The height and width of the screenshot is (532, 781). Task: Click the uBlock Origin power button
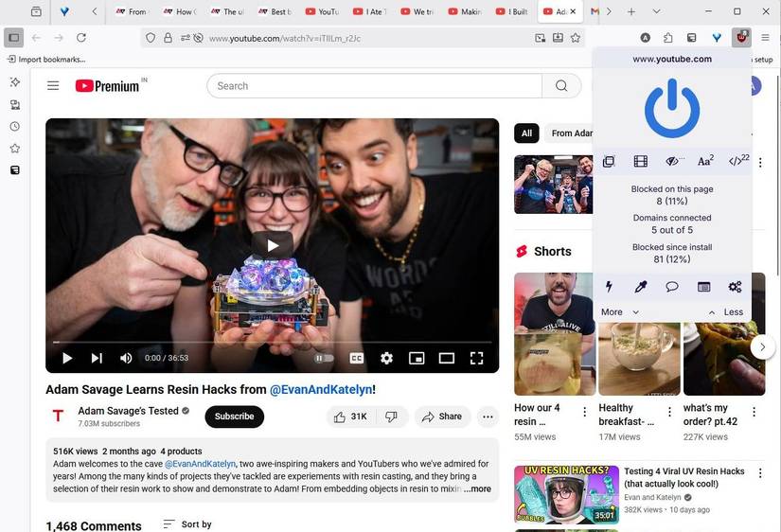(671, 109)
